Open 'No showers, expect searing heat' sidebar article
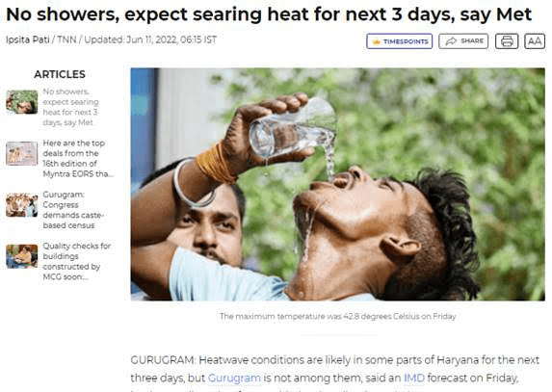Screen dimensions: 552x392 [x=70, y=107]
